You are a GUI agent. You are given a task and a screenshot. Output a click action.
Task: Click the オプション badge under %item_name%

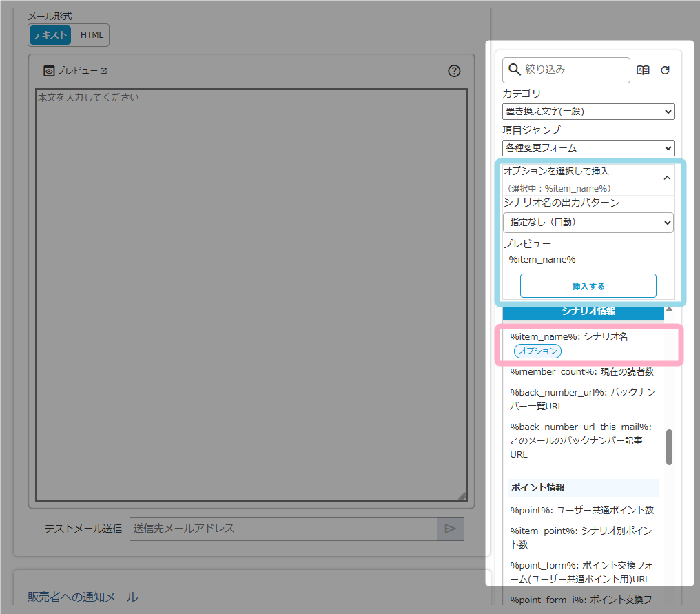tap(537, 351)
